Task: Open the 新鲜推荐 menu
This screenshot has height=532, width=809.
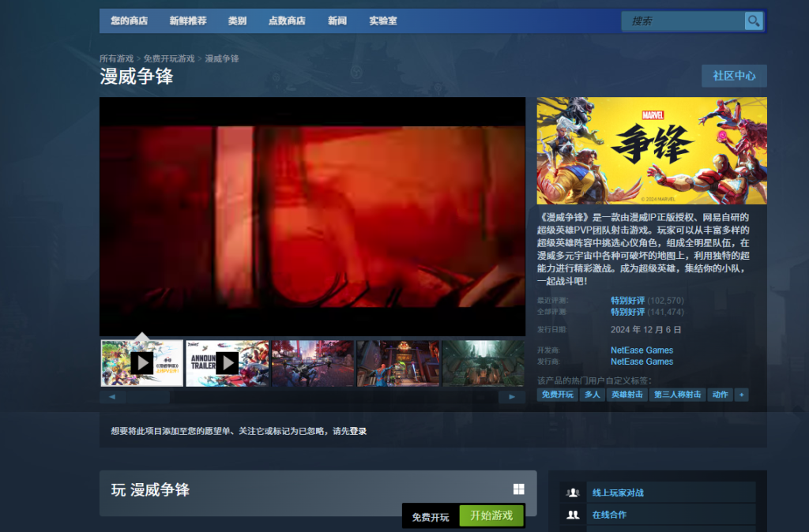Action: tap(188, 21)
